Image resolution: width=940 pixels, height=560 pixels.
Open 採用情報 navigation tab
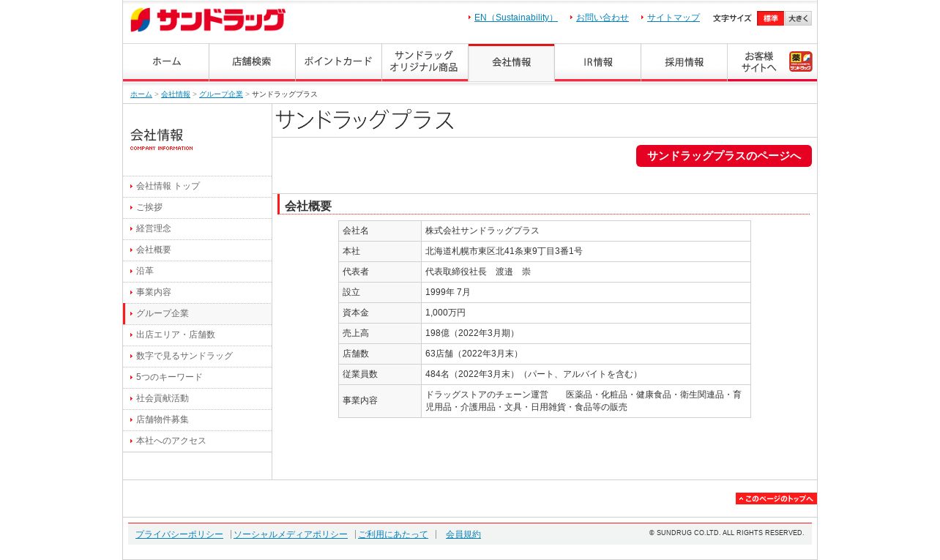click(684, 62)
